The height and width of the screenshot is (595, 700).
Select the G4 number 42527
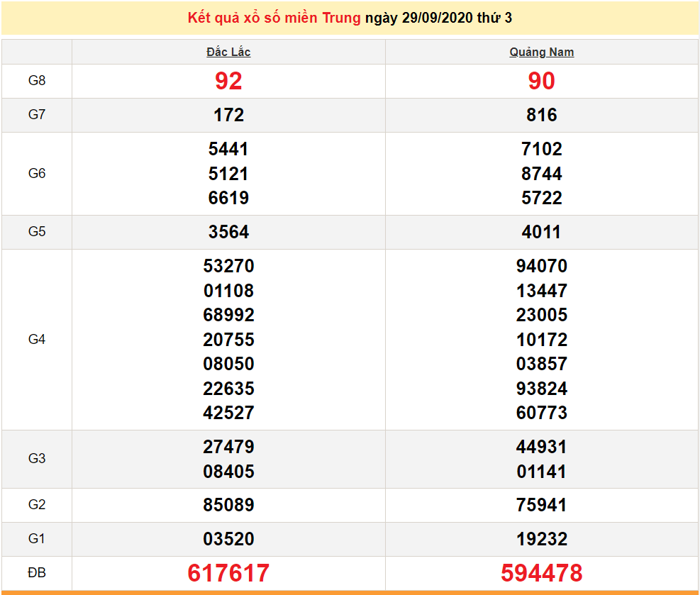(228, 413)
